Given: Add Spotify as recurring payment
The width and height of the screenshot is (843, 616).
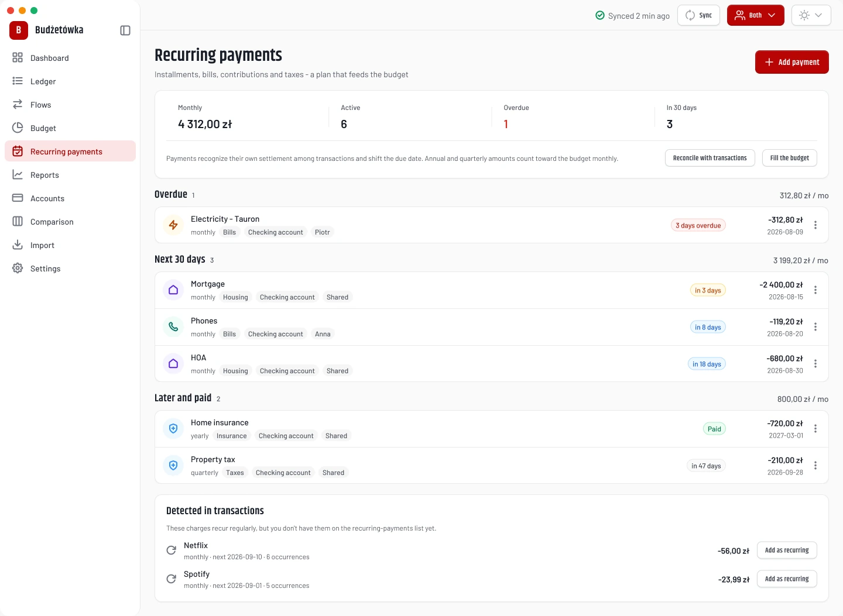Looking at the screenshot, I should [787, 579].
